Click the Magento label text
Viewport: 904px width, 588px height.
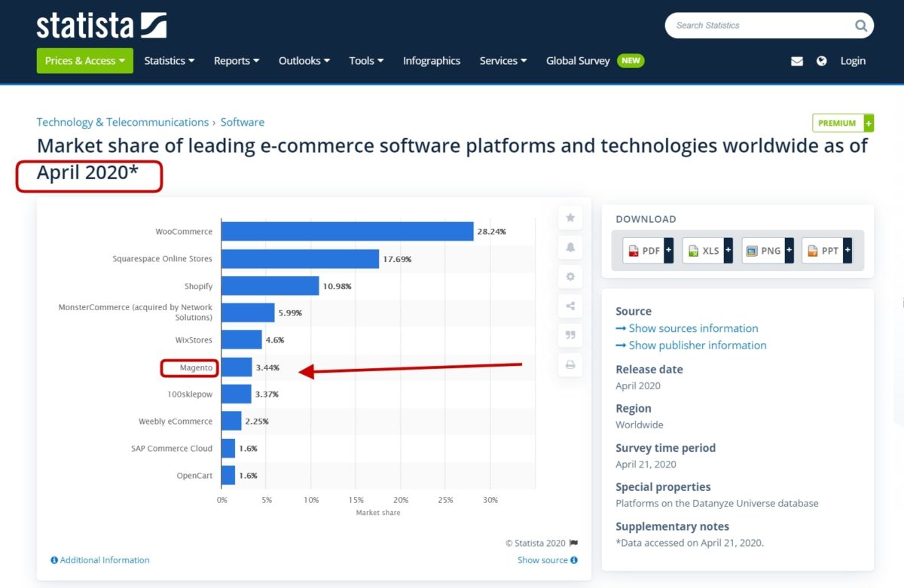196,367
